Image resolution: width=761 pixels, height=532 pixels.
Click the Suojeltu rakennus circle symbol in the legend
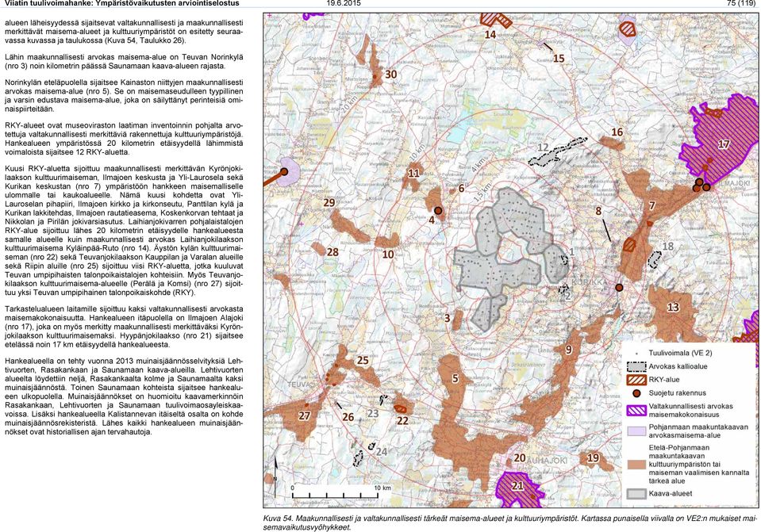click(x=636, y=393)
